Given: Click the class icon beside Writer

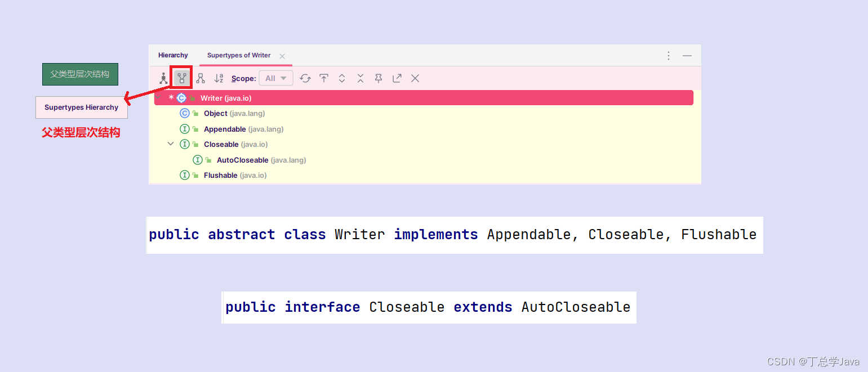Looking at the screenshot, I should coord(181,97).
